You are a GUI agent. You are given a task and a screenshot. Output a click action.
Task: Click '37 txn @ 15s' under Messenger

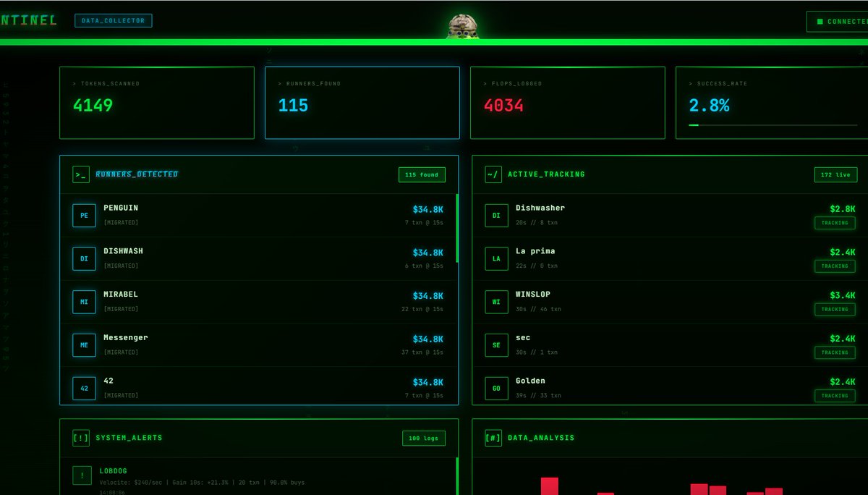422,352
